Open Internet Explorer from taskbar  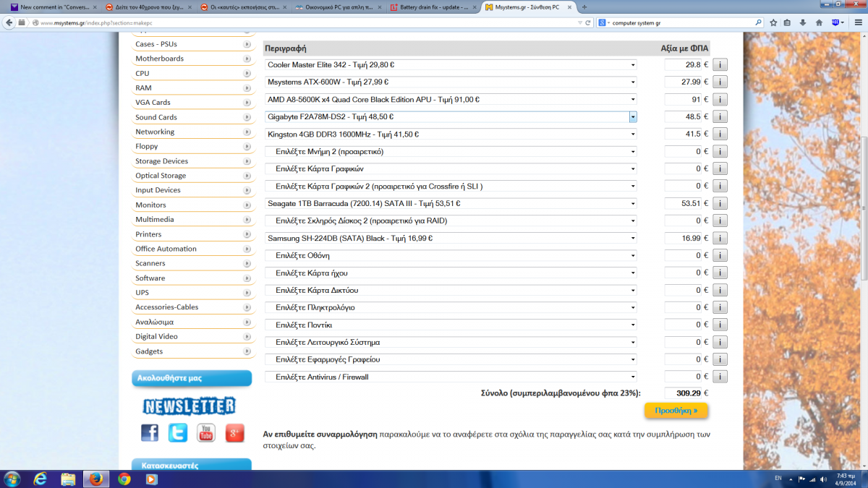click(40, 479)
